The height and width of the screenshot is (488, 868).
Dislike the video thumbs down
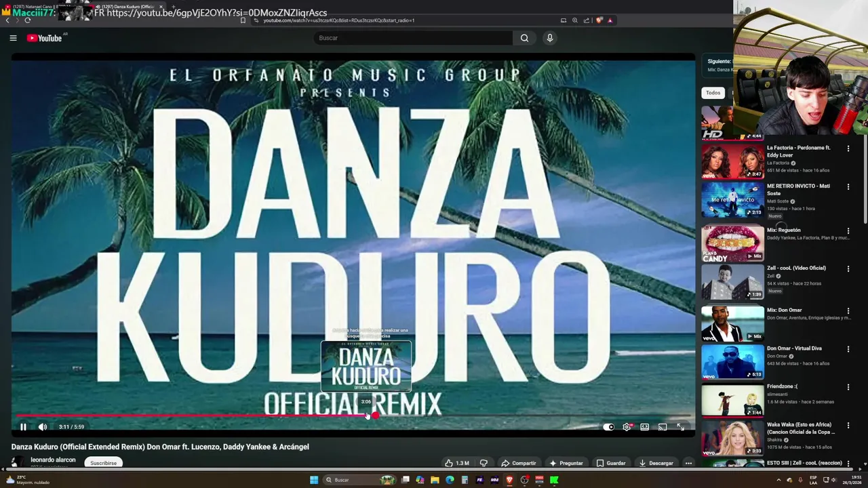[484, 463]
